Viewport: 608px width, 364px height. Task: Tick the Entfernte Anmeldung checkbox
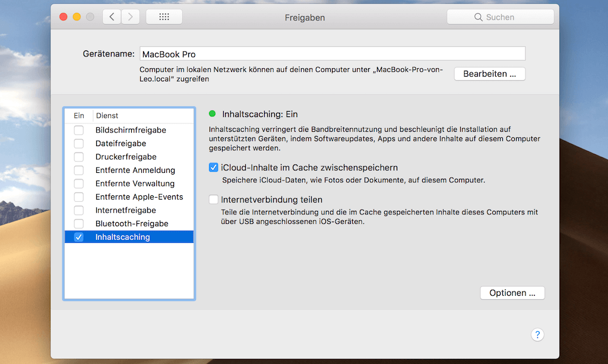point(79,170)
